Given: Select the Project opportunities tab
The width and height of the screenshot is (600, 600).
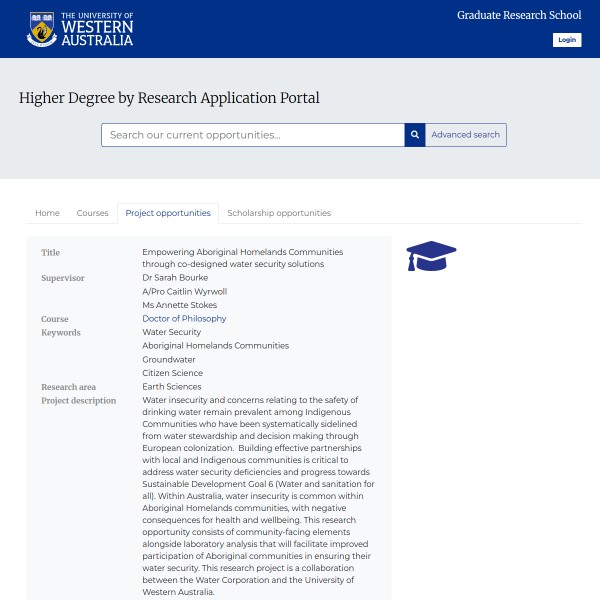Looking at the screenshot, I should [168, 213].
